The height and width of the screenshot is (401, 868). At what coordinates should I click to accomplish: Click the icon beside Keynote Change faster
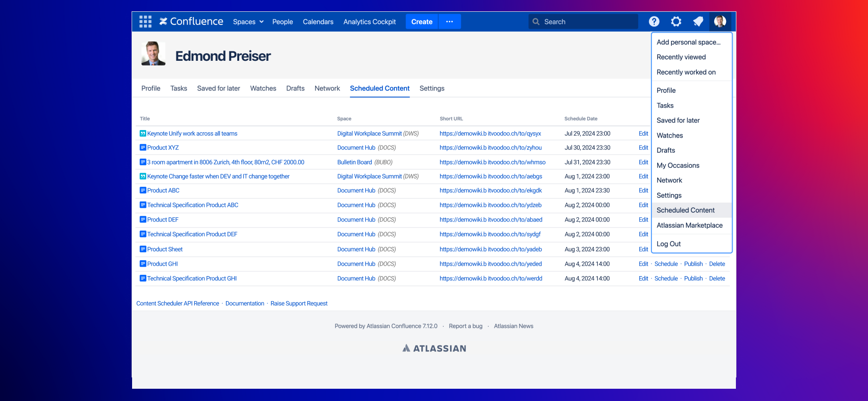[143, 176]
